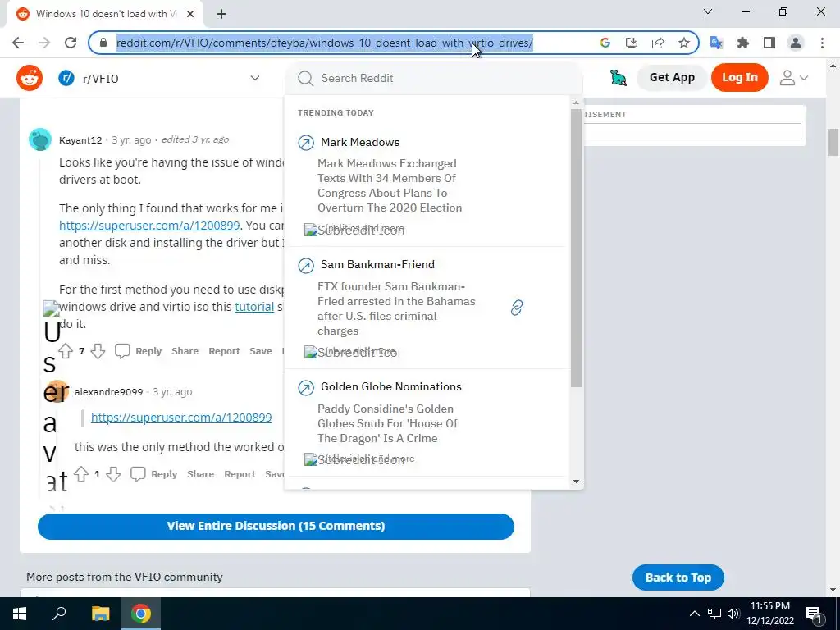Click the Google search icon in address bar
Screen dimensions: 840x630
tap(605, 43)
